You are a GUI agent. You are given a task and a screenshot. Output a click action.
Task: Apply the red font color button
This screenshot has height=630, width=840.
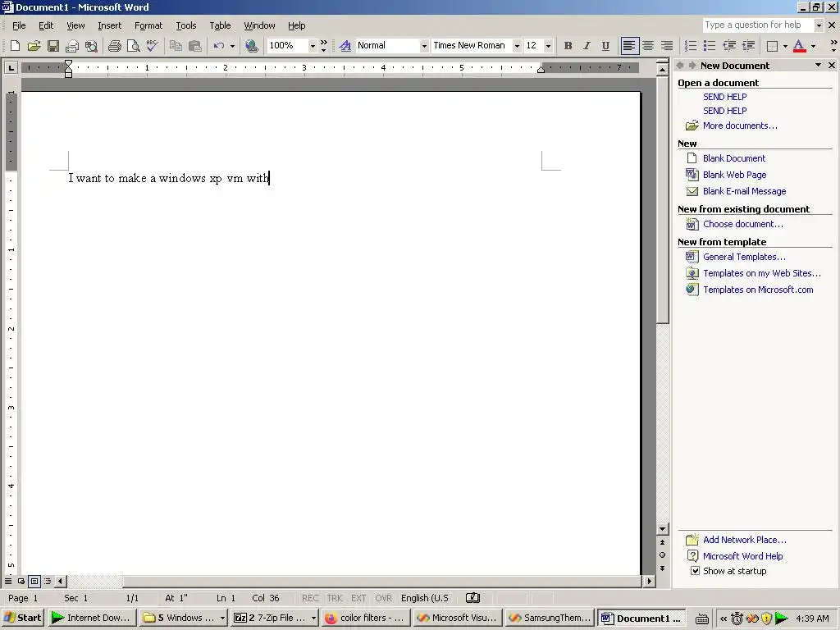799,46
